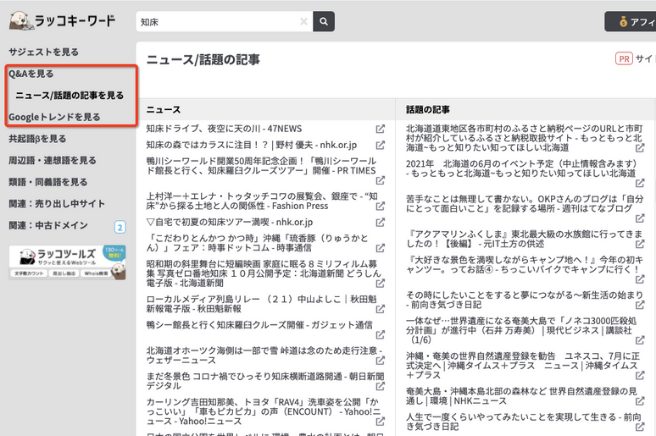Click external link icon for キャンプ地へ article
Screen dimensions: 656x436
coord(640,280)
